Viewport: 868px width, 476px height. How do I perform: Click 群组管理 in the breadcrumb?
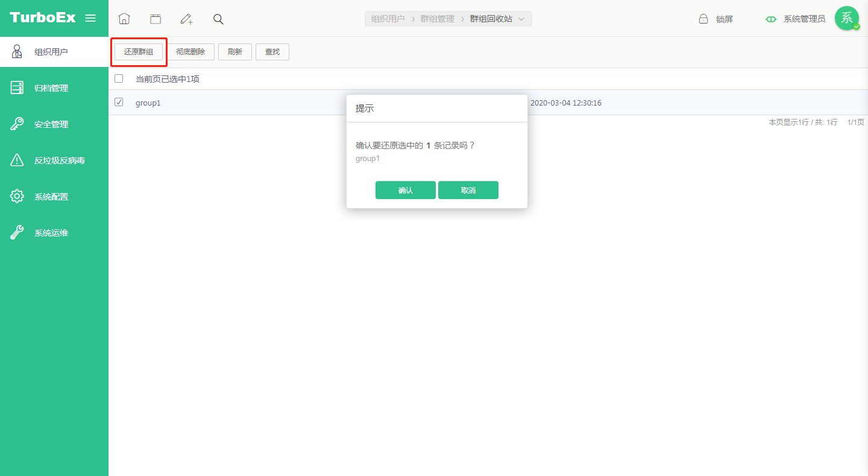(438, 19)
